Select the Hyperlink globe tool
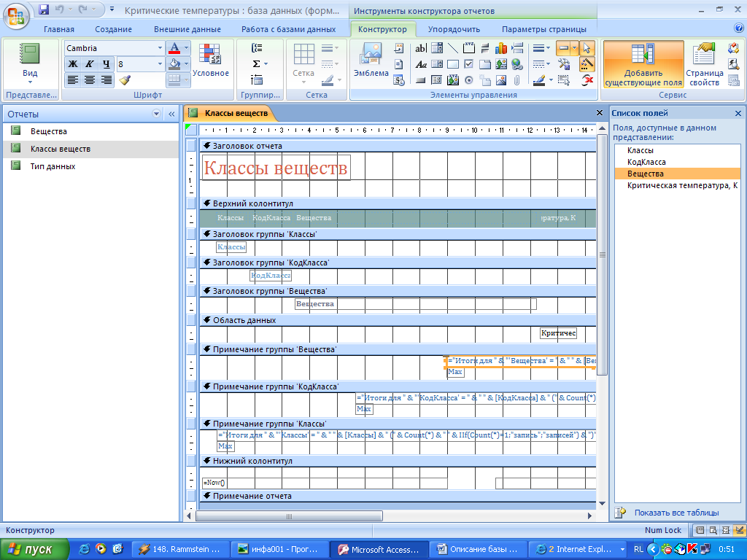The height and width of the screenshot is (560, 747). [x=517, y=64]
